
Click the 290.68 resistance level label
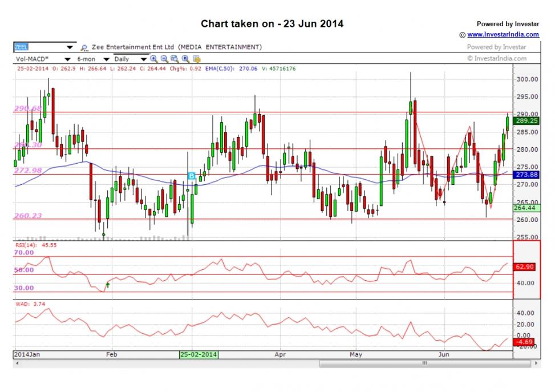27,108
